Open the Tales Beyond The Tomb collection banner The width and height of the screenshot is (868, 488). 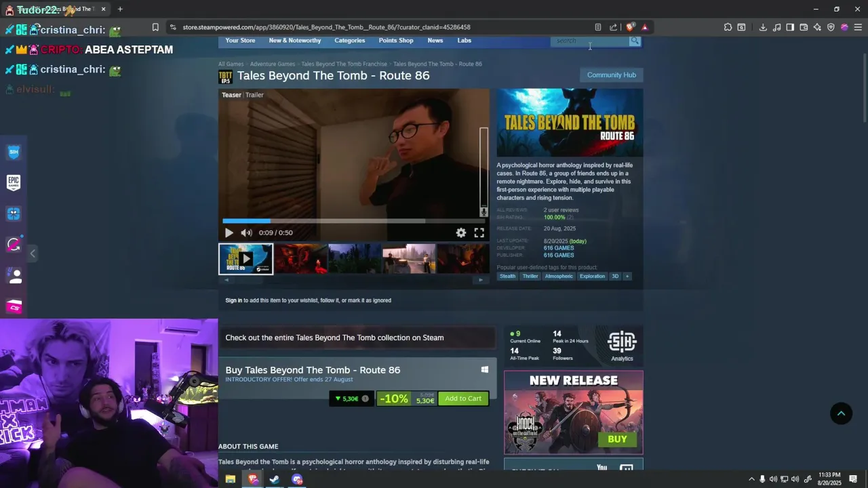pos(357,338)
